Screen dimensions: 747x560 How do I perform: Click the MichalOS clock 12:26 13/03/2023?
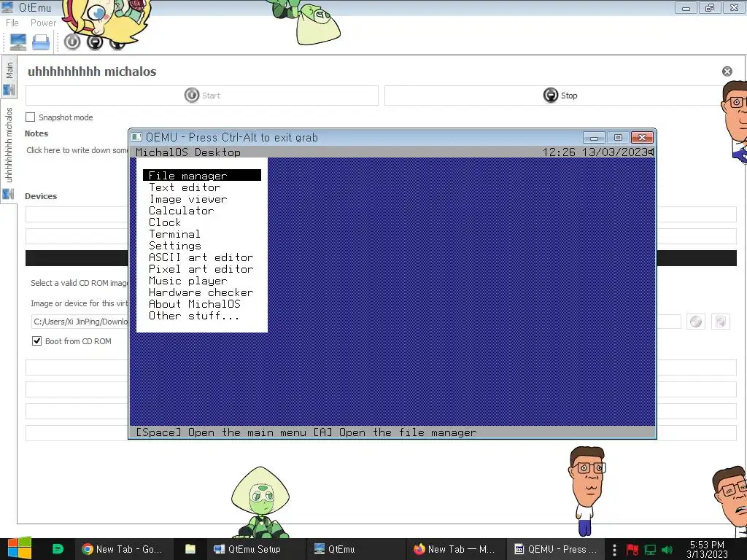[595, 152]
